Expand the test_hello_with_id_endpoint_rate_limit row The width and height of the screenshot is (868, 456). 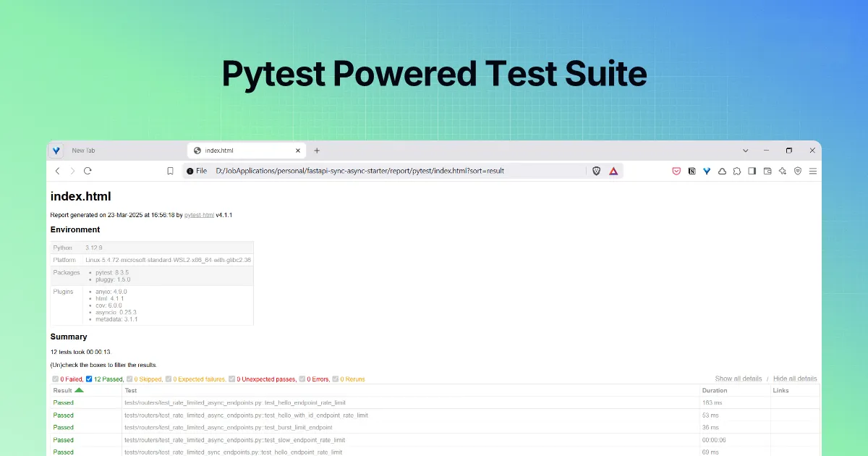434,415
